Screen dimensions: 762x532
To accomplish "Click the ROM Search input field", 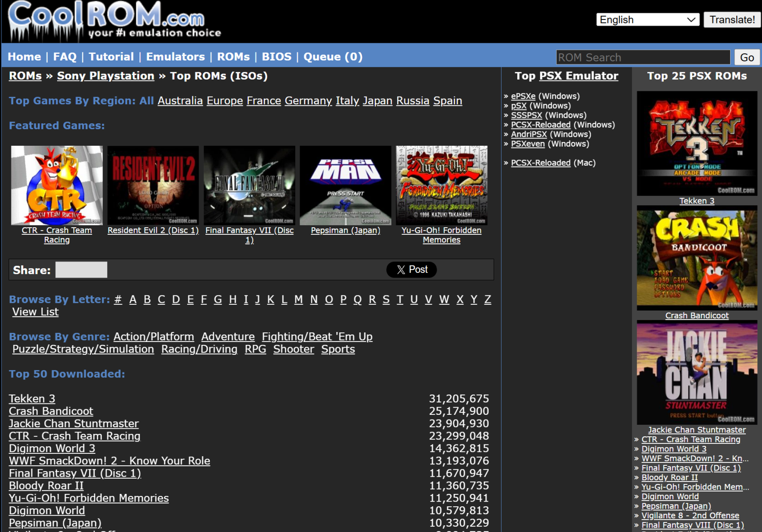I will pyautogui.click(x=643, y=57).
